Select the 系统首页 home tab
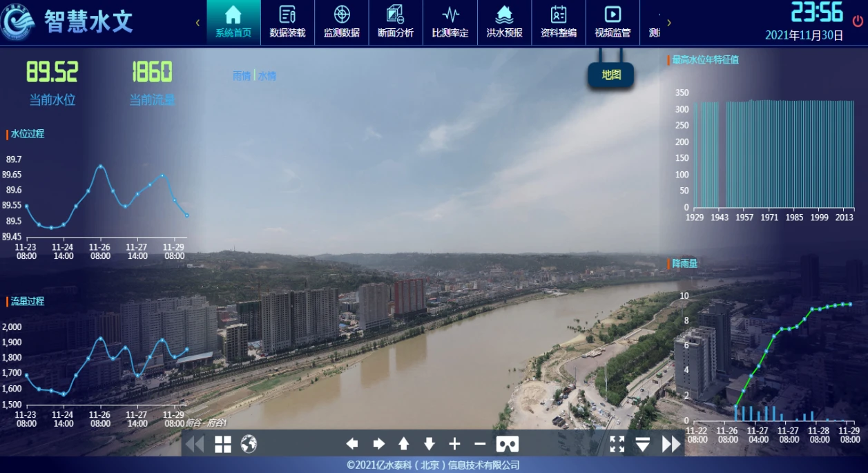 [x=233, y=22]
